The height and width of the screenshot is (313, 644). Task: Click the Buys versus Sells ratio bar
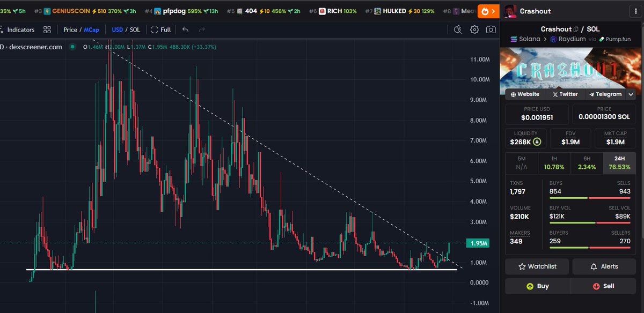[x=590, y=198]
